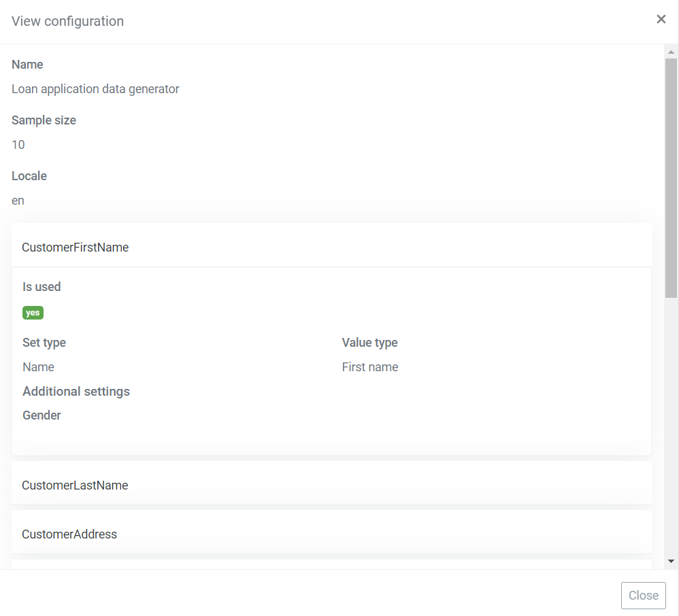Click the Gender label
This screenshot has width=679, height=616.
click(x=42, y=415)
